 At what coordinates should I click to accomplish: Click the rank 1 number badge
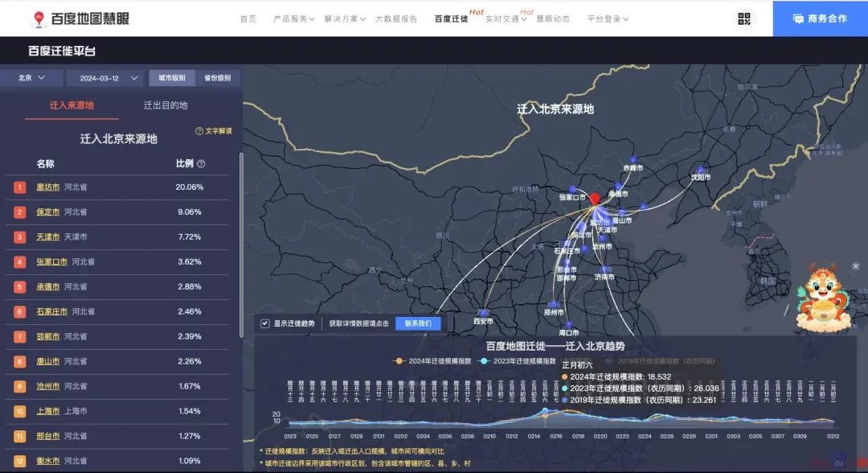(20, 187)
